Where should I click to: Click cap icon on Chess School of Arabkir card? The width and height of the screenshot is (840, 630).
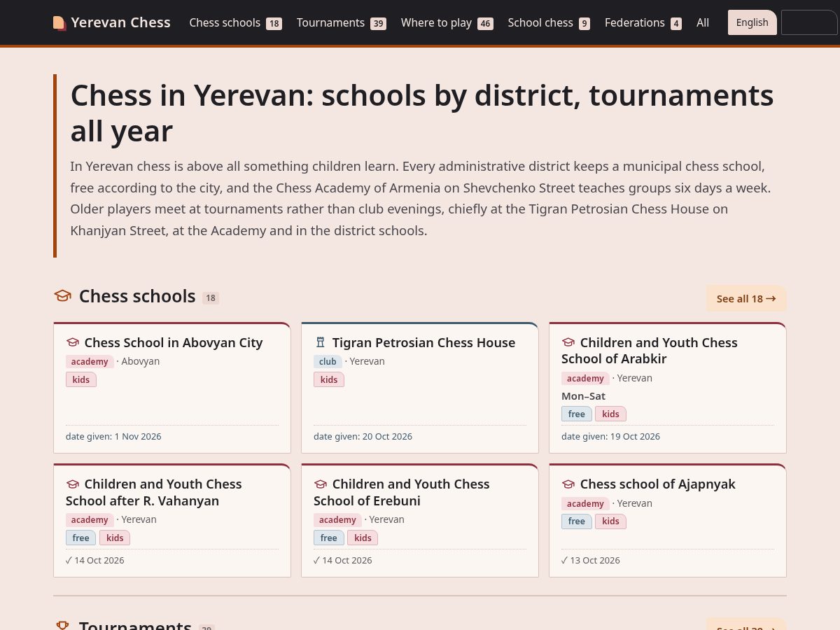point(568,342)
